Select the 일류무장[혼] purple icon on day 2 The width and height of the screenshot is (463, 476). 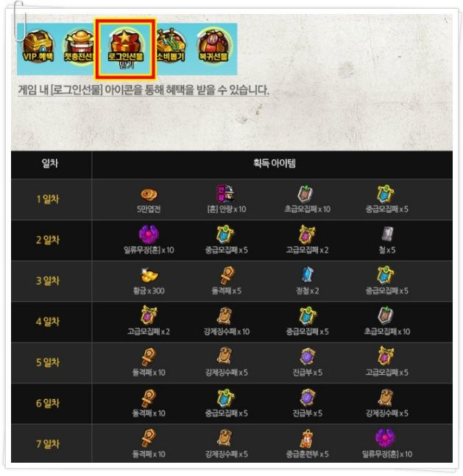[149, 234]
